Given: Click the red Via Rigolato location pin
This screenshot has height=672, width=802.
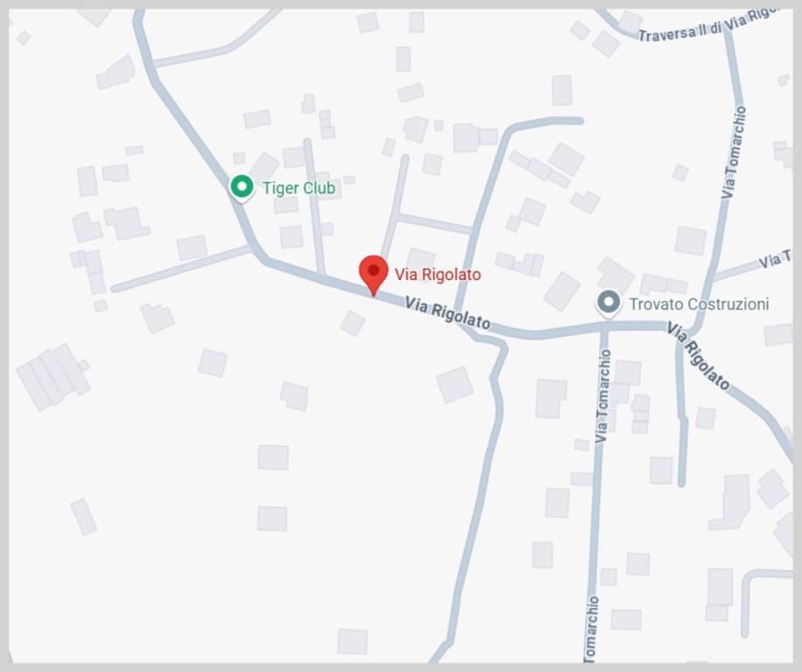Looking at the screenshot, I should pyautogui.click(x=373, y=275).
